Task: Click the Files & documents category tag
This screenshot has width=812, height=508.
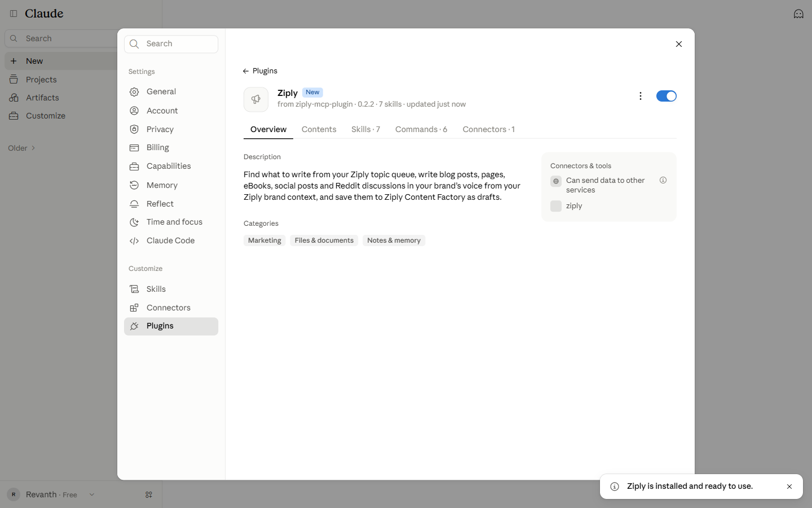Action: click(324, 240)
